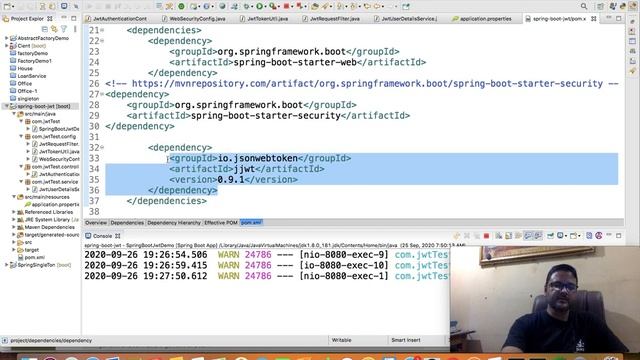The image size is (640, 360).
Task: Click the Boot Dashboard green circle icon
Action: pos(181,6)
